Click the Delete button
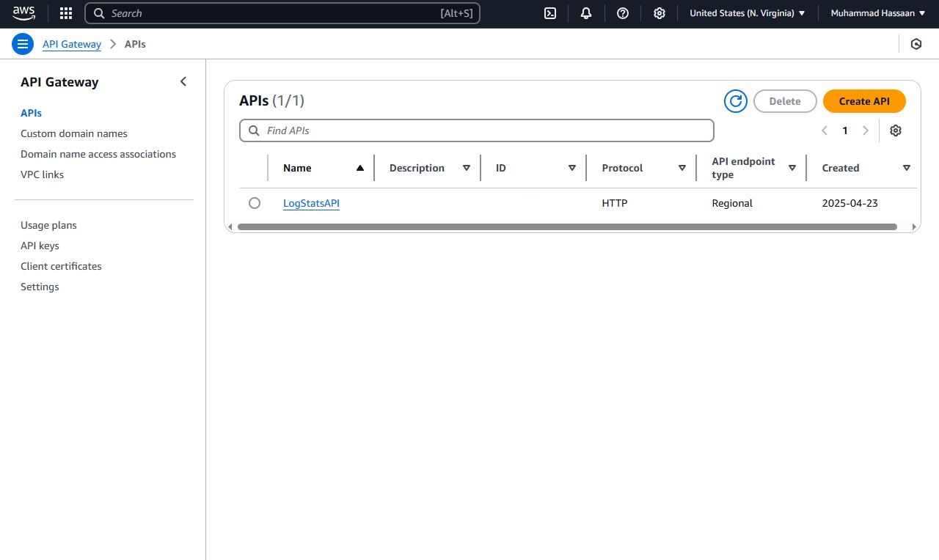939x560 pixels. (785, 101)
